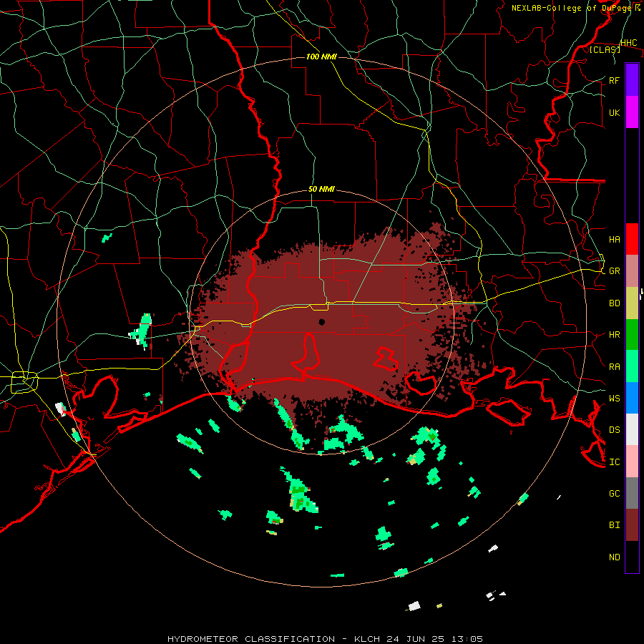Click the 50 NMI range ring label

coord(321,190)
